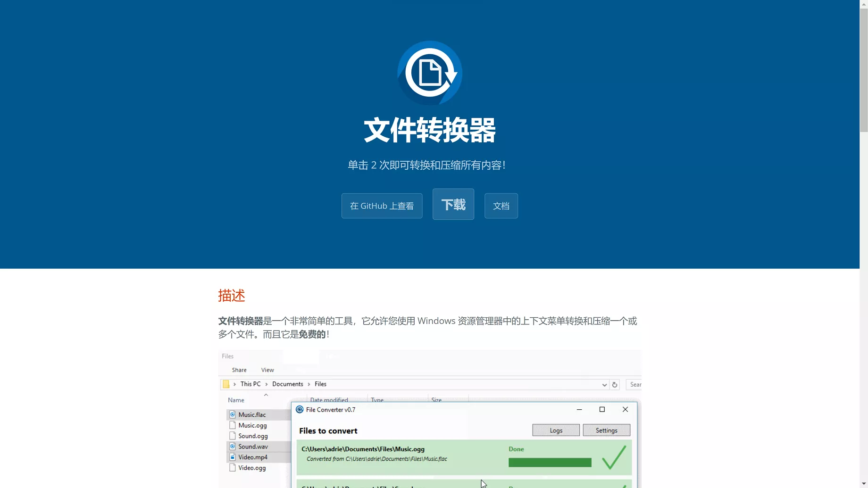Click This PC in the breadcrumb
This screenshot has width=868, height=488.
pyautogui.click(x=250, y=384)
